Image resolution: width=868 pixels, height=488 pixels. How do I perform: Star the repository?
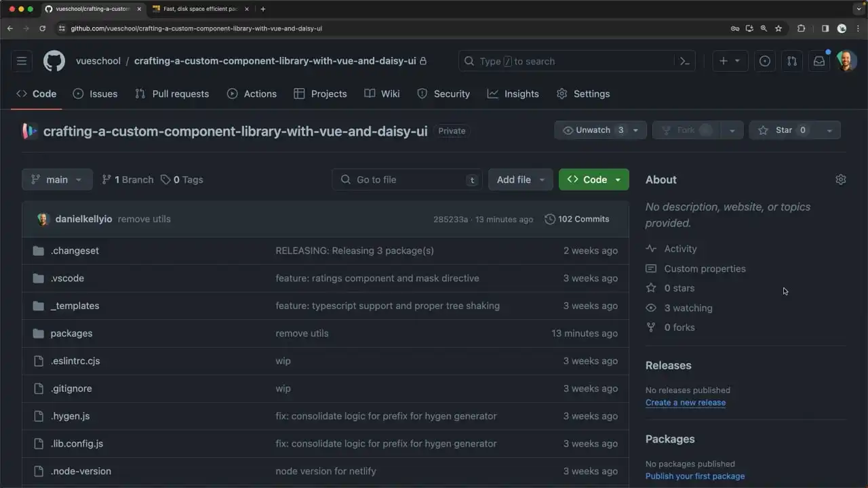(783, 130)
